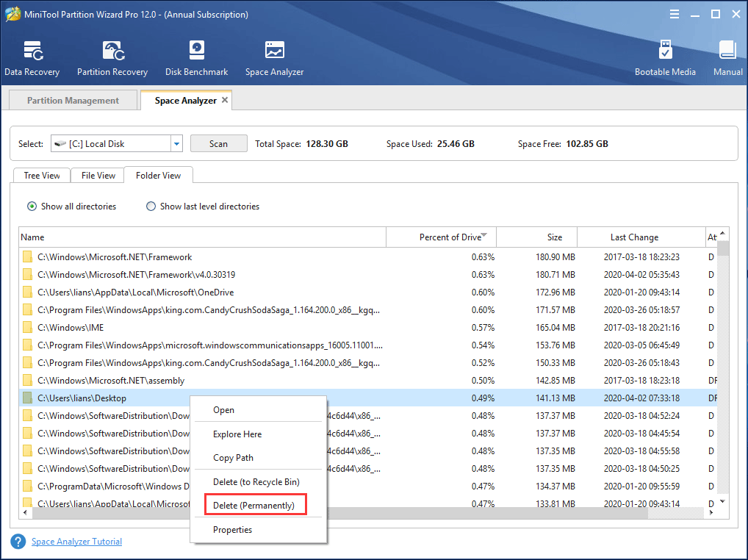The width and height of the screenshot is (748, 560).
Task: Choose Open from the context menu
Action: [258, 410]
